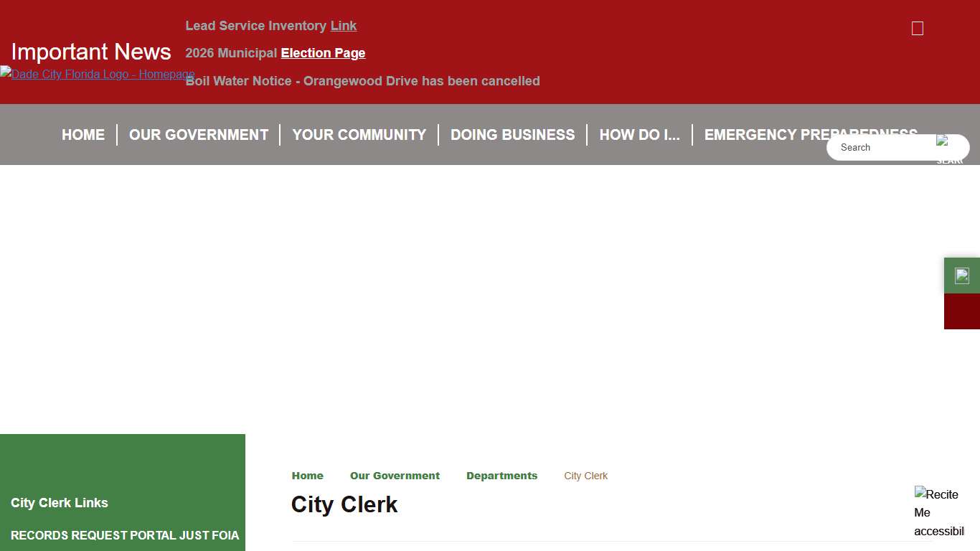The image size is (980, 551).
Task: Navigate to Departments breadcrumb
Action: (x=501, y=476)
